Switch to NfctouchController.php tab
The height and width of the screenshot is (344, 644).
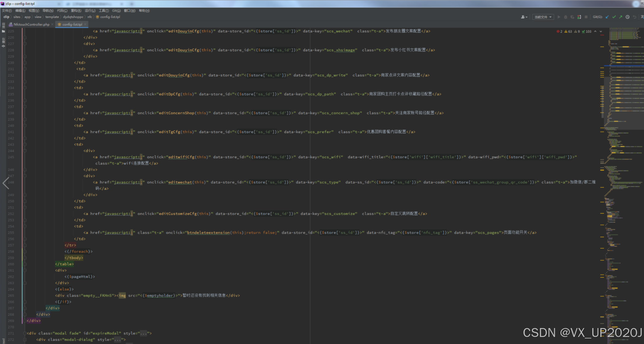pyautogui.click(x=31, y=25)
